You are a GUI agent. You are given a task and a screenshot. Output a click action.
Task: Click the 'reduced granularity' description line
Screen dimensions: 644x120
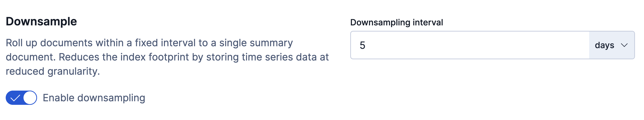click(x=53, y=71)
